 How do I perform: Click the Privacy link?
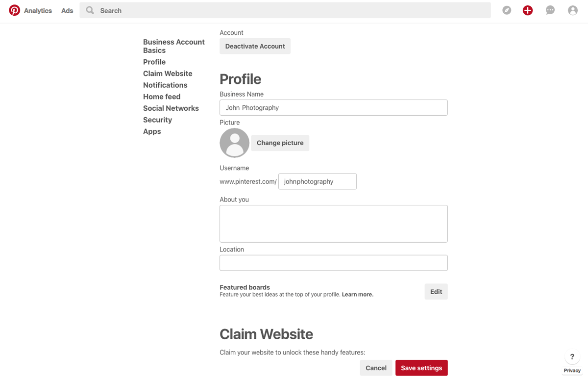(571, 371)
